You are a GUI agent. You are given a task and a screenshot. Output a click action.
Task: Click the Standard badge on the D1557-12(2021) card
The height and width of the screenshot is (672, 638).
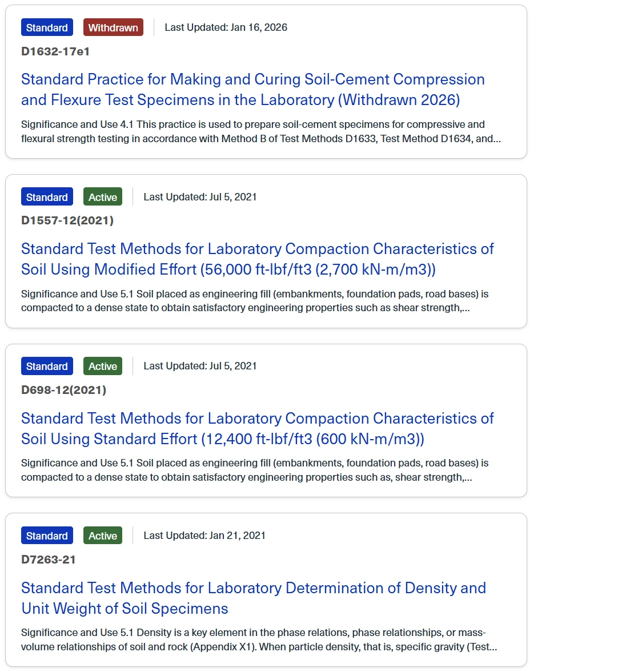(47, 197)
